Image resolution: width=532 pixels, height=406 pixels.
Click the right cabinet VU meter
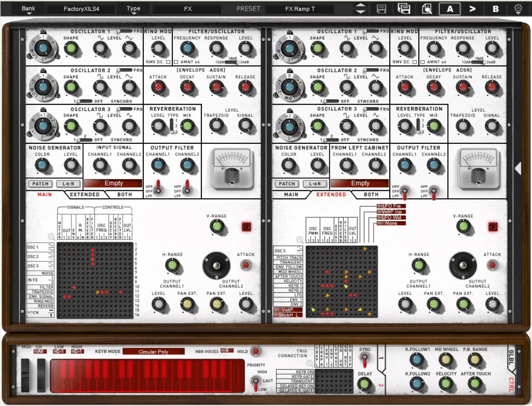(x=478, y=168)
